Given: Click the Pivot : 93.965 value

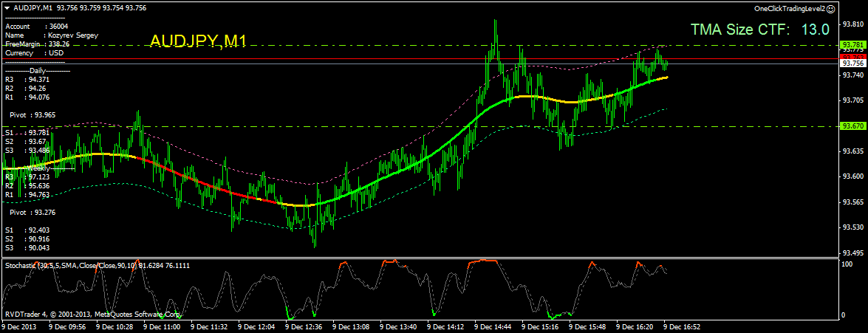Looking at the screenshot, I should [x=33, y=115].
